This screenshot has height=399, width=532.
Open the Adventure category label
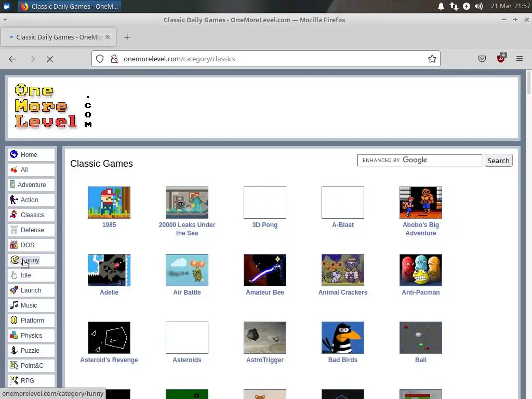pos(32,184)
